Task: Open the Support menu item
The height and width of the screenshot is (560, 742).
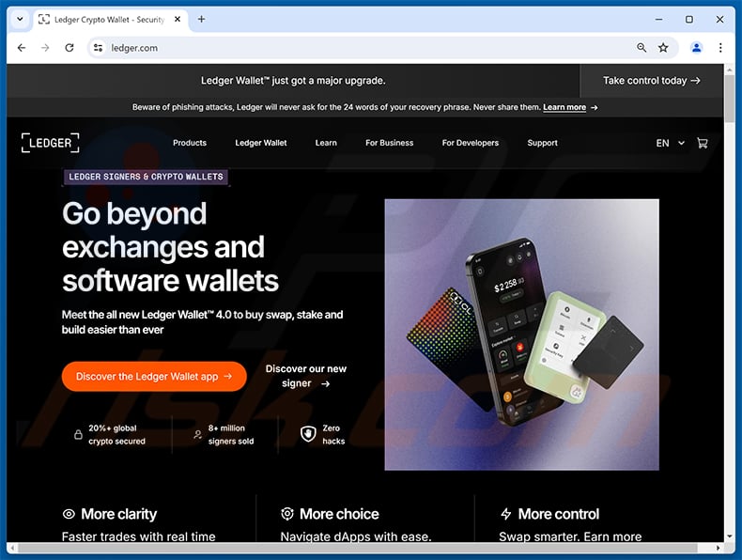Action: pos(542,143)
